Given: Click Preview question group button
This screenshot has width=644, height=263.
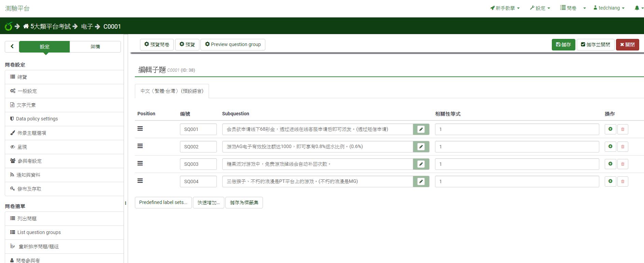Looking at the screenshot, I should pos(233,44).
